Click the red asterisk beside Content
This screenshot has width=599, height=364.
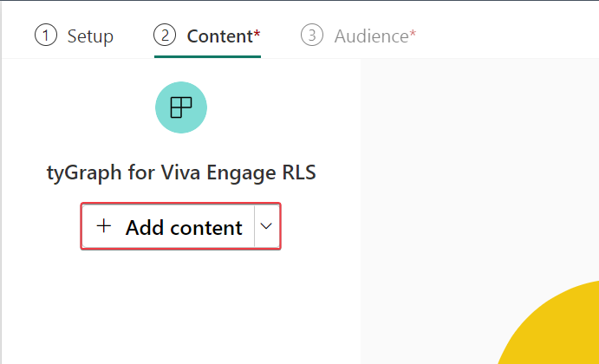(x=257, y=34)
